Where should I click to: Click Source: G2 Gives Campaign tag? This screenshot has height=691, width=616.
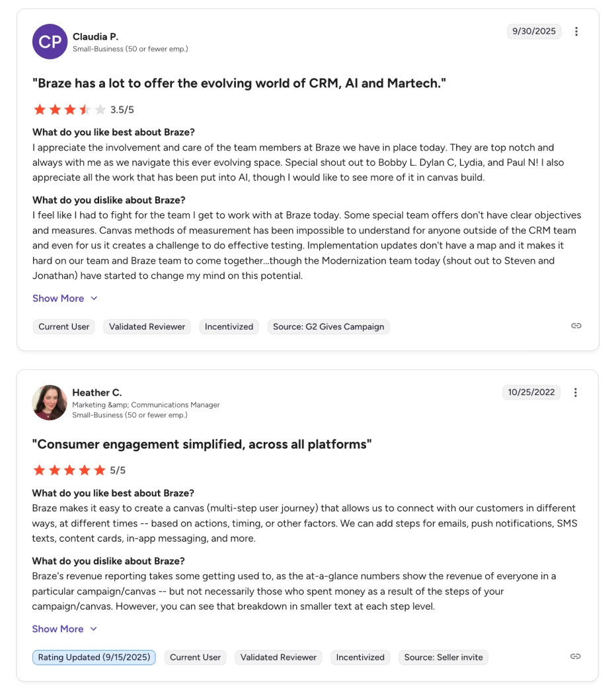[x=328, y=326]
